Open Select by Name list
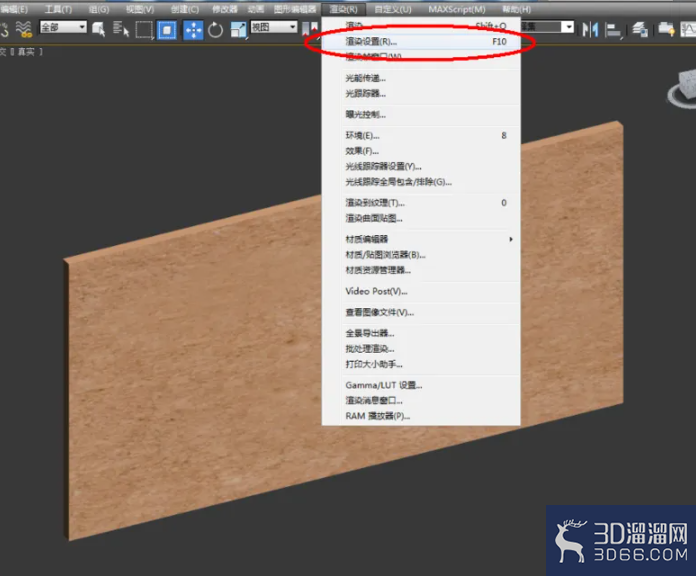 (121, 29)
